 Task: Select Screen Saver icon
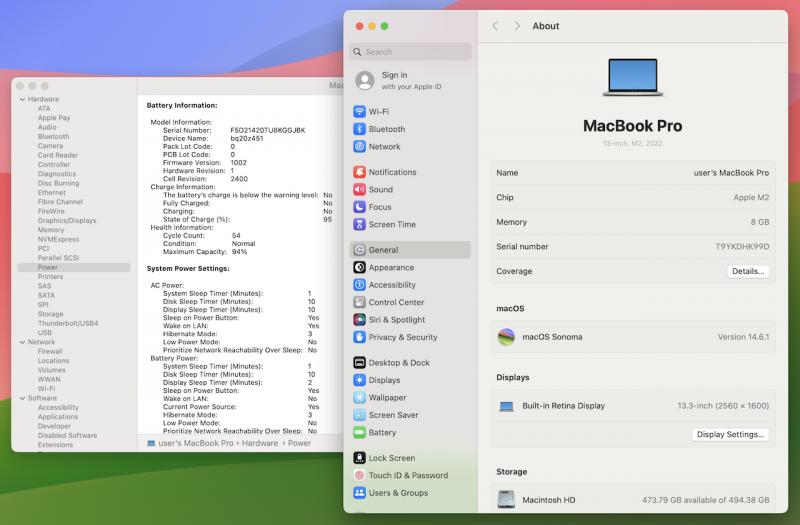pyautogui.click(x=359, y=415)
